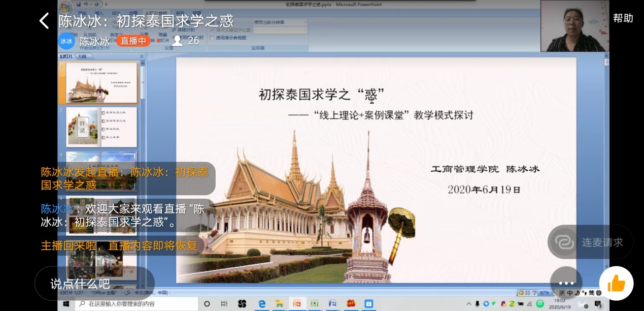This screenshot has width=644, height=311.
Task: Open Microsoft Edge from the taskbar
Action: tap(262, 304)
